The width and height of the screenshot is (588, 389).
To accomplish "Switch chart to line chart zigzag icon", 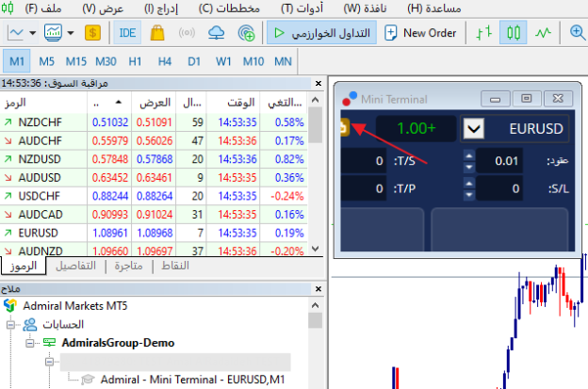I will (543, 33).
